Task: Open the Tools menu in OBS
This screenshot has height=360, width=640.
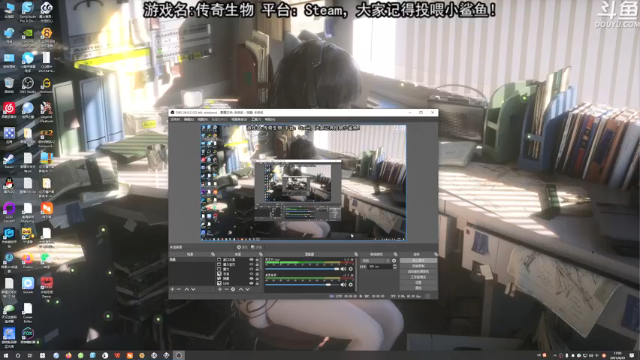Action: tap(256, 120)
